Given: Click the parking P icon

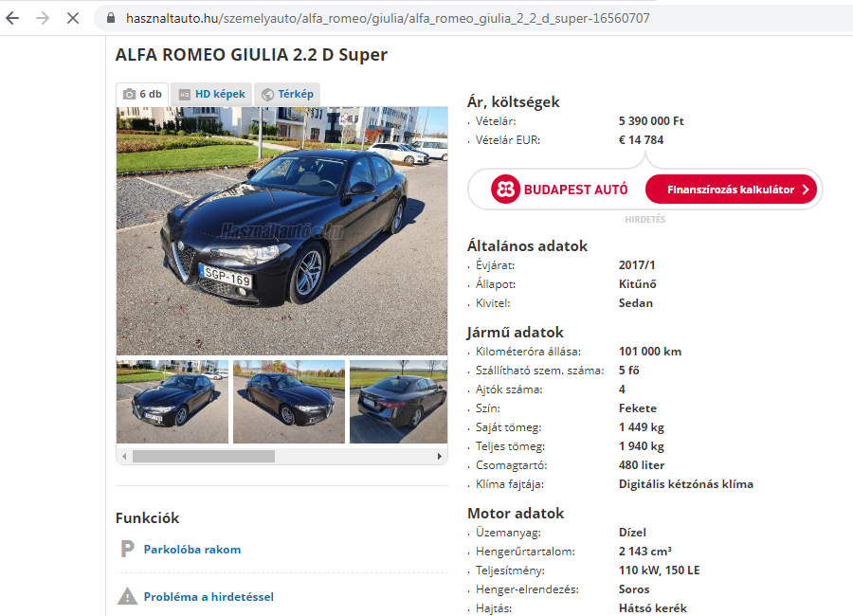Looking at the screenshot, I should [127, 549].
